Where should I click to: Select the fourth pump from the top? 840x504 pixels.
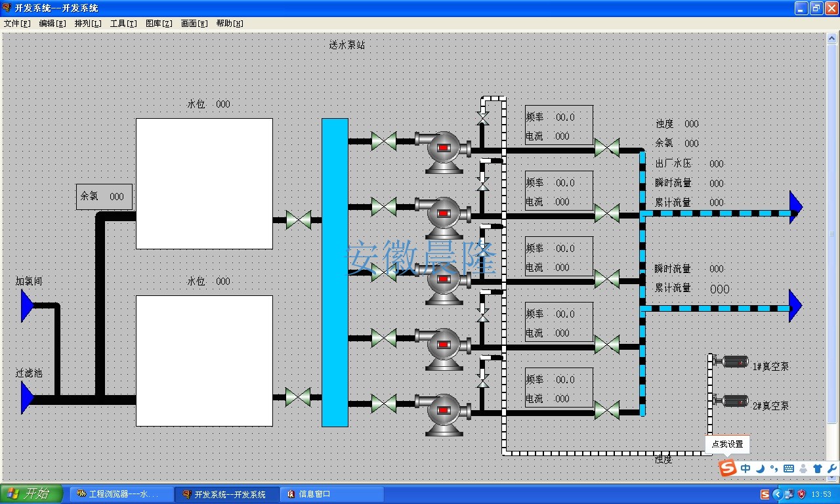click(x=443, y=348)
